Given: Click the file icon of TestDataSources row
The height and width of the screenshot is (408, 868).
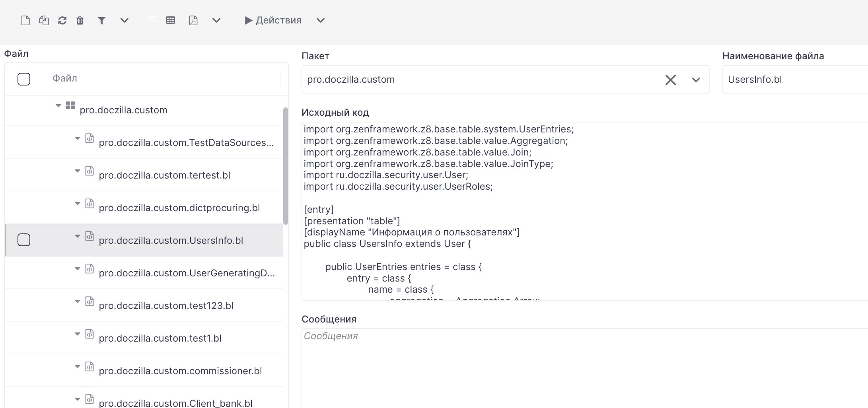Looking at the screenshot, I should point(90,138).
